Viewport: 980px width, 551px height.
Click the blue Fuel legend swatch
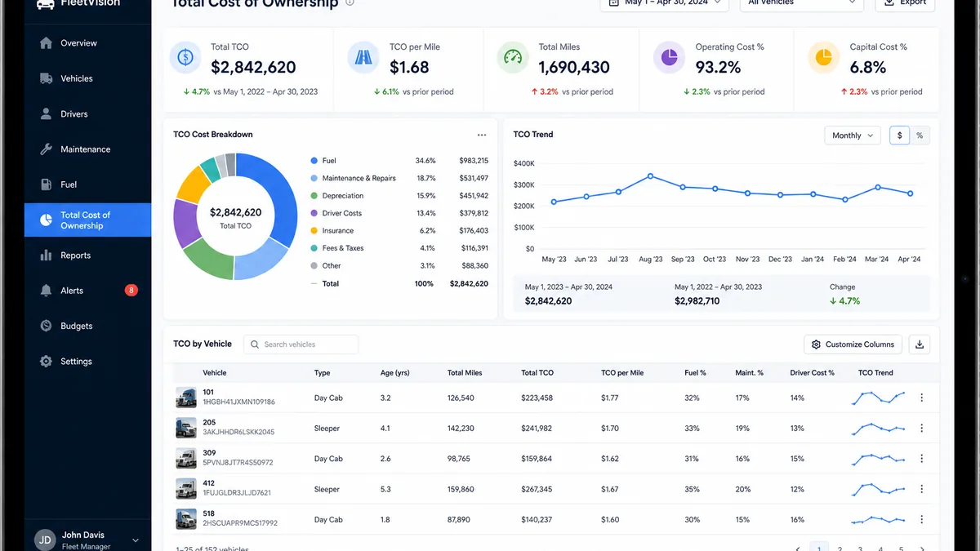coord(314,161)
